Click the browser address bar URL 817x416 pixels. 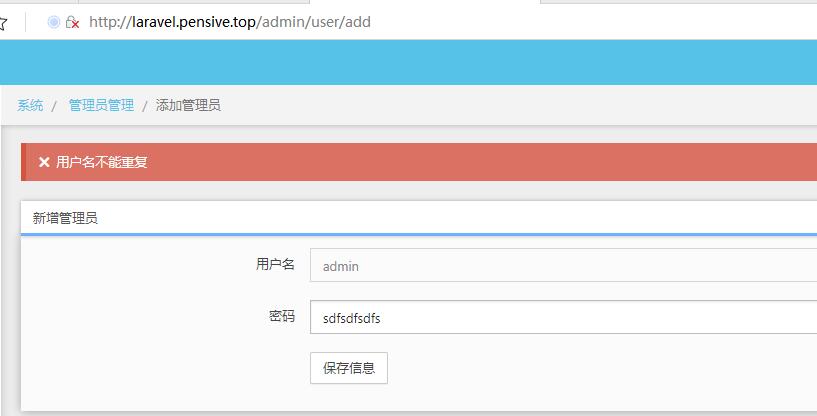[x=230, y=21]
